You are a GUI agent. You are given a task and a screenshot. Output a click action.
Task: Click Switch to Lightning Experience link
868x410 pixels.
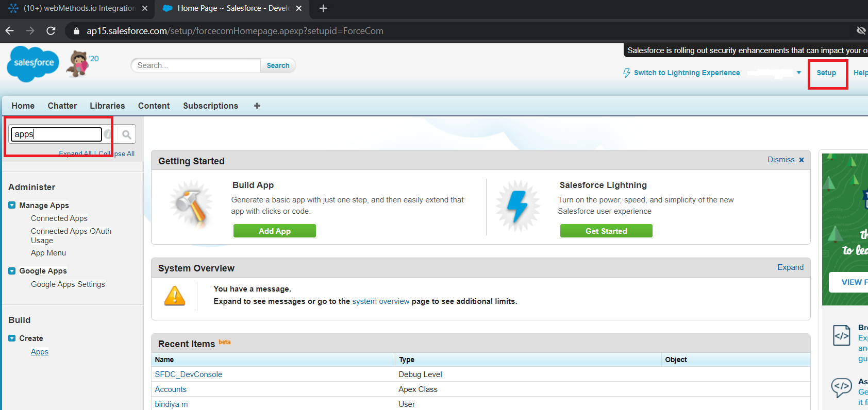[x=687, y=73]
